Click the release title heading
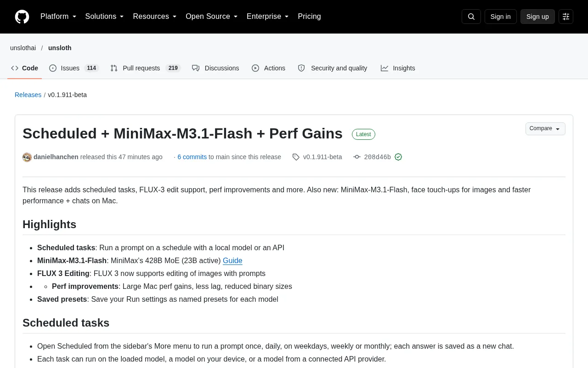This screenshot has height=368, width=588. click(x=182, y=133)
